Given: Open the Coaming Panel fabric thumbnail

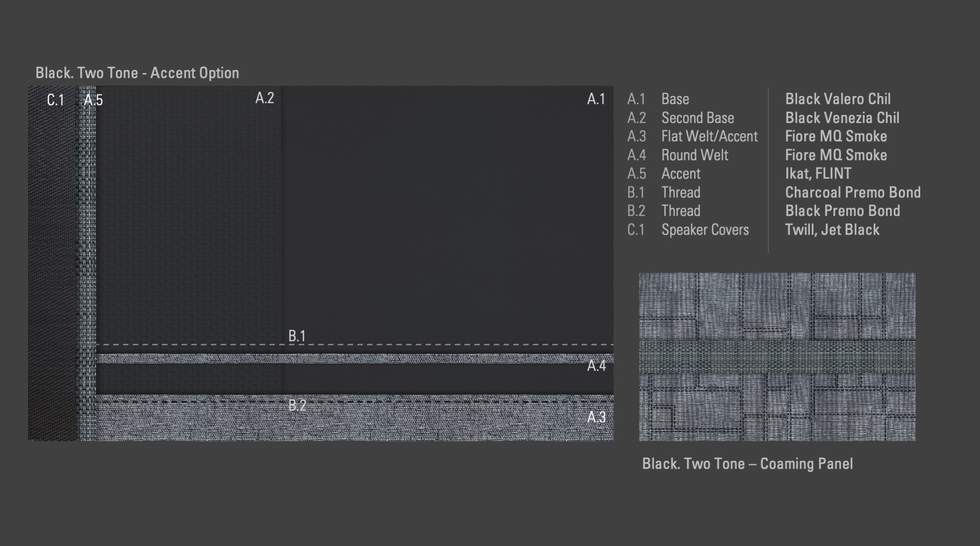Looking at the screenshot, I should (x=777, y=357).
